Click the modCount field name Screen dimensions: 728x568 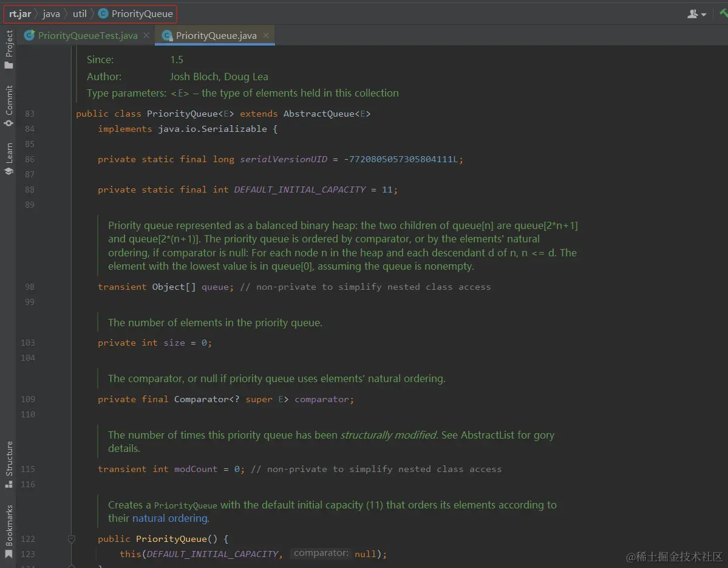(x=196, y=469)
